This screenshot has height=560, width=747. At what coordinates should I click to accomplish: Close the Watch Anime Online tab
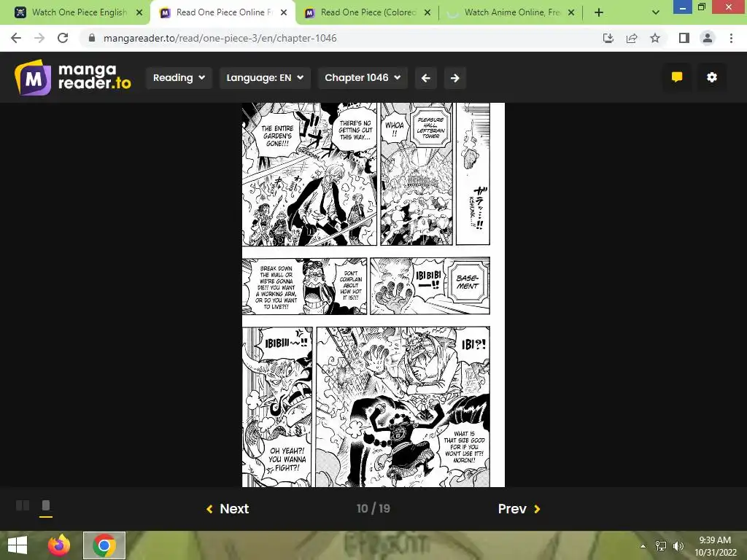[571, 13]
